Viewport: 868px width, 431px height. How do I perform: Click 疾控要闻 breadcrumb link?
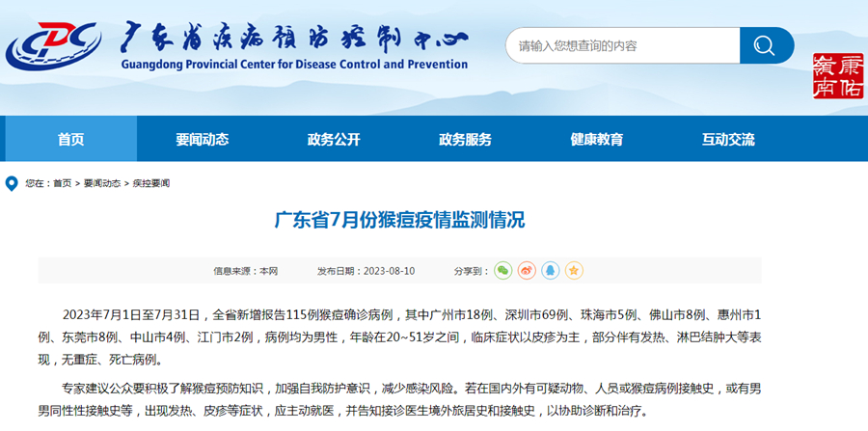pyautogui.click(x=149, y=183)
